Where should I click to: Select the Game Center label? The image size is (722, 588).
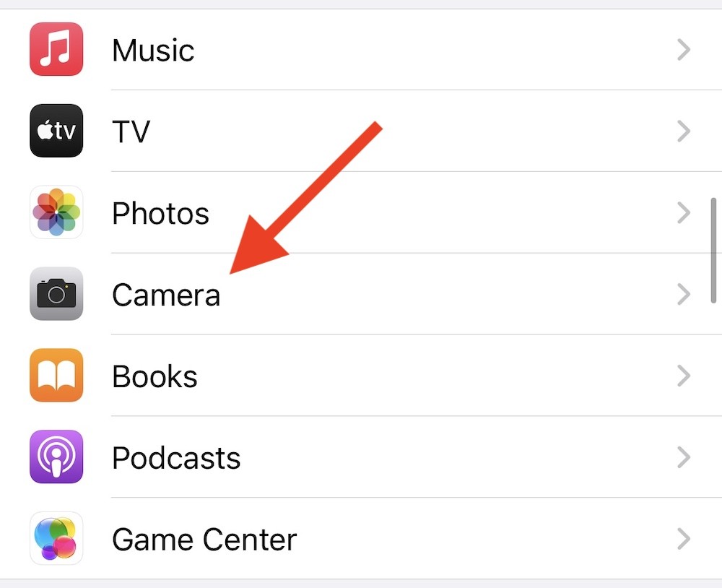(204, 540)
